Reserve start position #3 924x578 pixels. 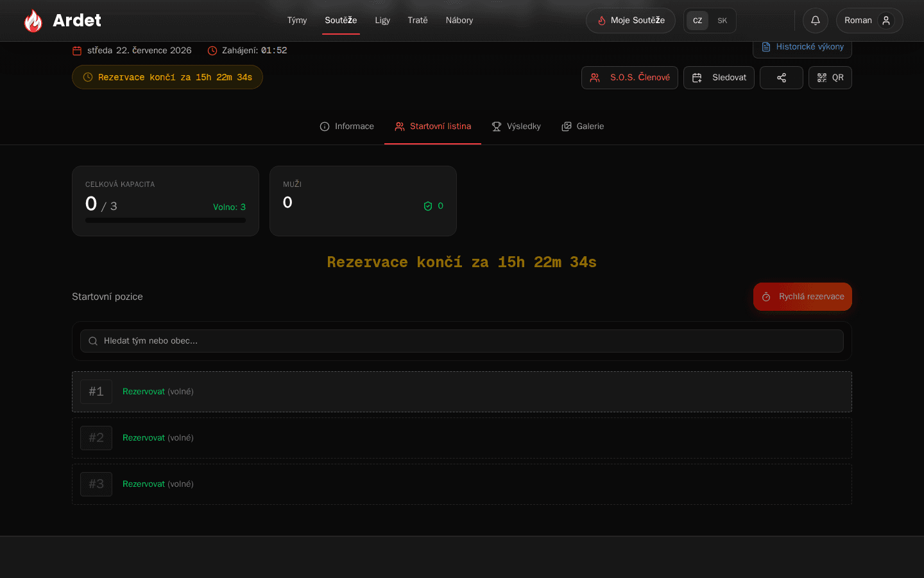pos(144,484)
